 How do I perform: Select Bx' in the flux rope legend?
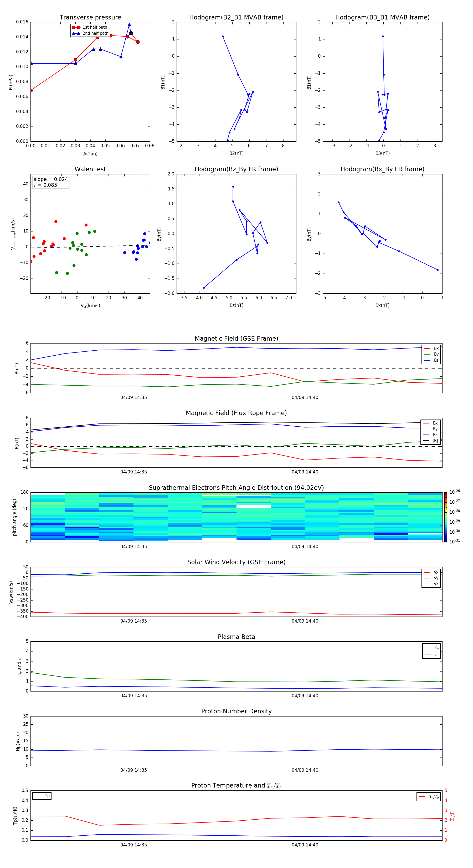click(431, 423)
